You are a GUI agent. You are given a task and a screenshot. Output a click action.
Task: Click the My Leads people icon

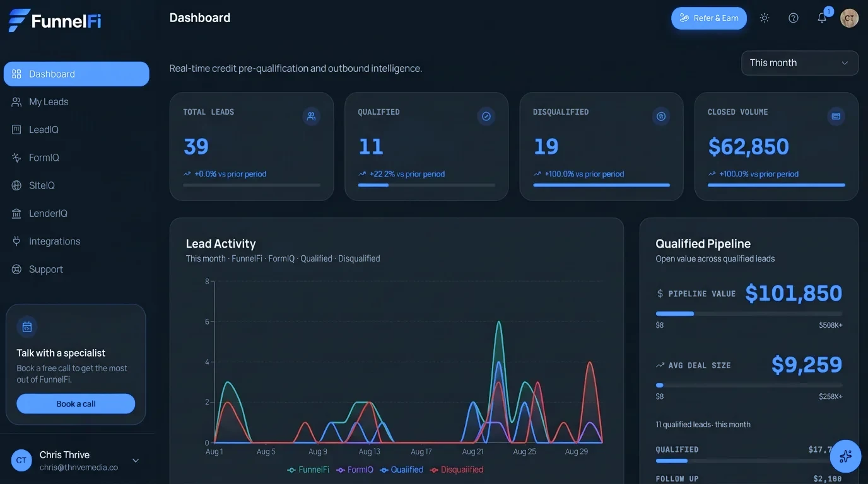click(16, 102)
